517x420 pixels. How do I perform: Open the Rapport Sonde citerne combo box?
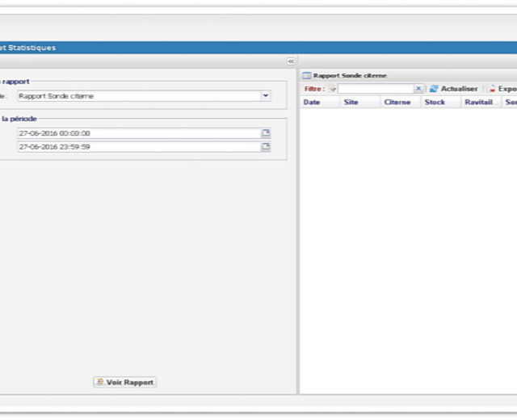coord(137,96)
